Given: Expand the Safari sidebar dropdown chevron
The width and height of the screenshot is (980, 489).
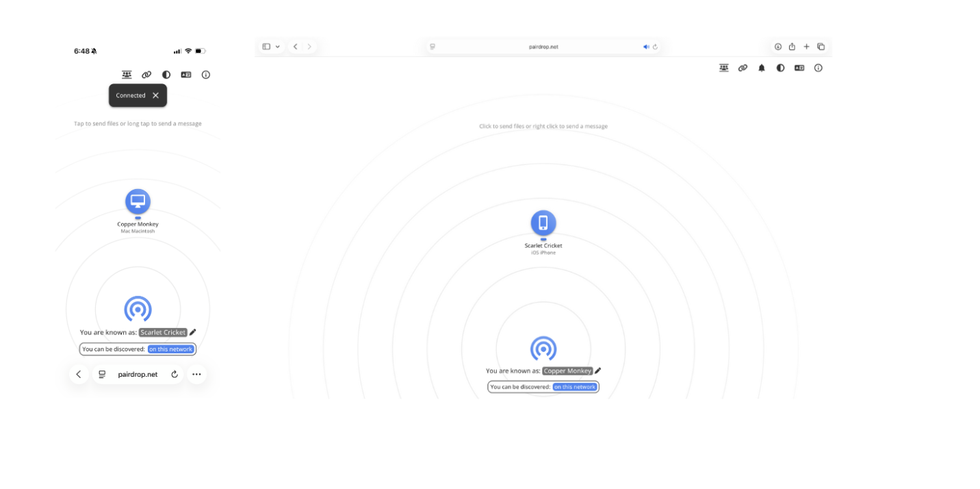Looking at the screenshot, I should click(277, 47).
